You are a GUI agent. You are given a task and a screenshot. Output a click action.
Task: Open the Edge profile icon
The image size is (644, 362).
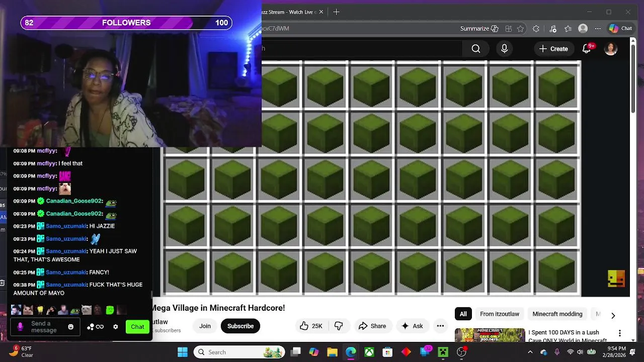(583, 29)
